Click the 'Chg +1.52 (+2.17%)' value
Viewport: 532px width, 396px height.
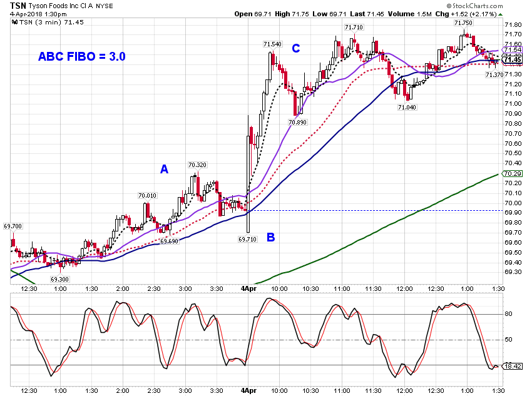click(x=466, y=14)
